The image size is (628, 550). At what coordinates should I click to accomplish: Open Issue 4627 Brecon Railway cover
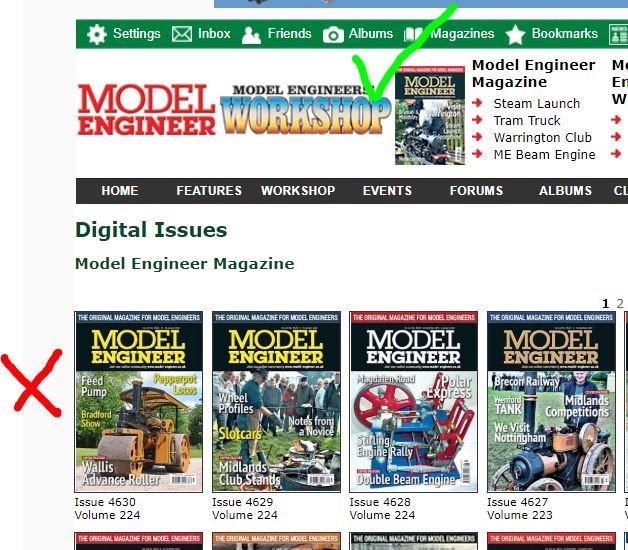(552, 402)
